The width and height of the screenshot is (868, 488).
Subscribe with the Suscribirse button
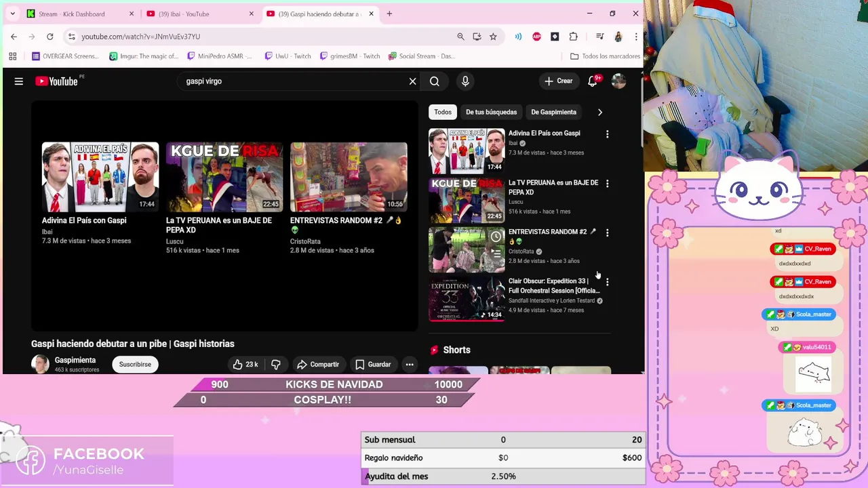[x=135, y=365]
